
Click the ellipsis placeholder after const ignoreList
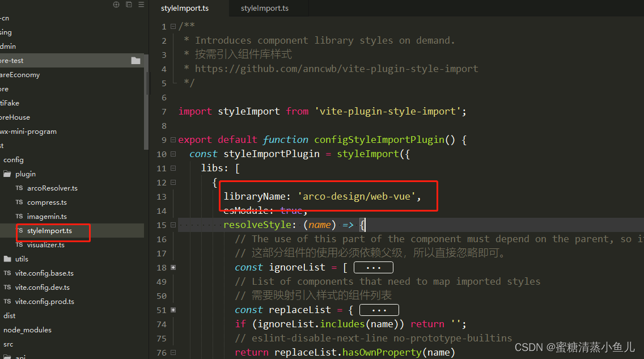373,267
